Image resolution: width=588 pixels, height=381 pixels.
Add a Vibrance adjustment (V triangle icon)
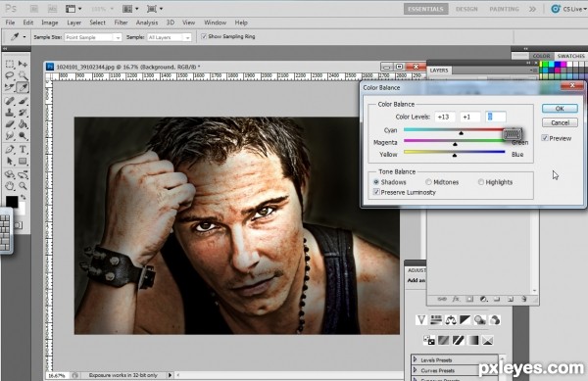point(421,319)
